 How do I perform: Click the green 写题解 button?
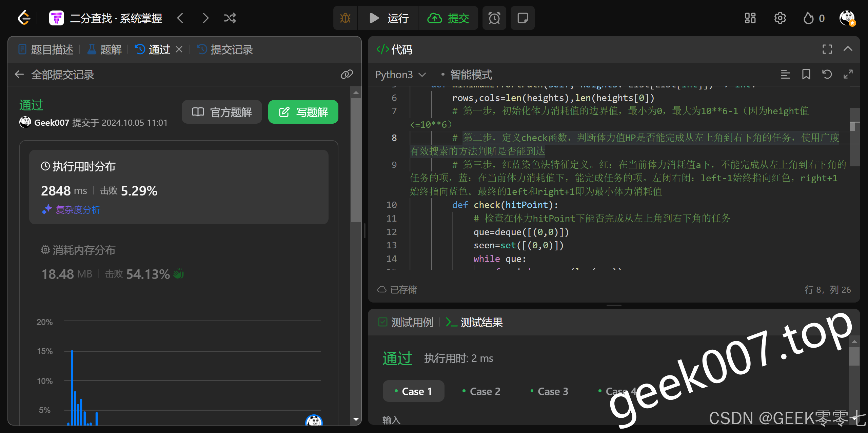click(x=303, y=112)
